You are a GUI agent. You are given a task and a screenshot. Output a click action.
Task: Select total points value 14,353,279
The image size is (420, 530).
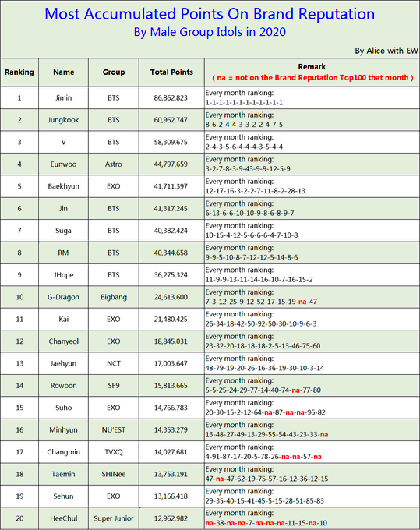171,430
